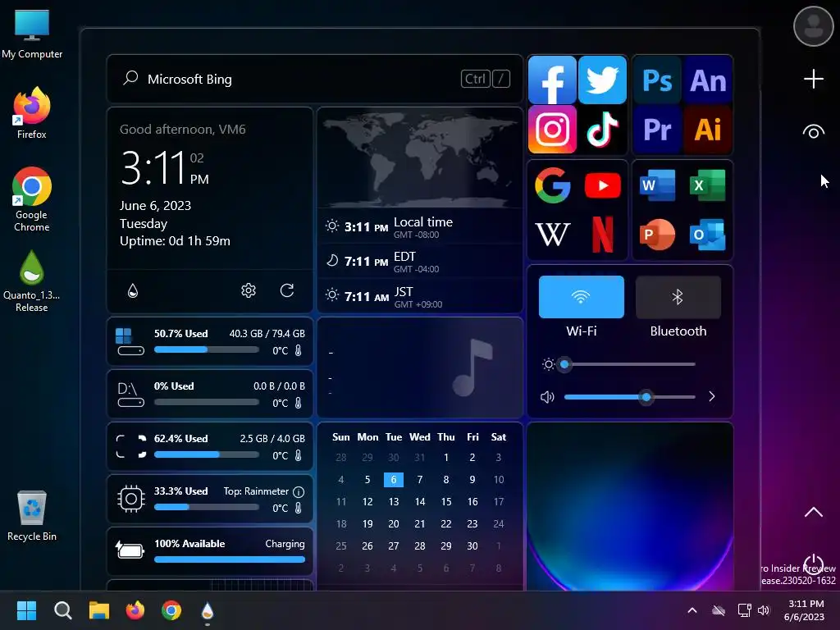Launch Premiere Pro Pr tile

(657, 129)
